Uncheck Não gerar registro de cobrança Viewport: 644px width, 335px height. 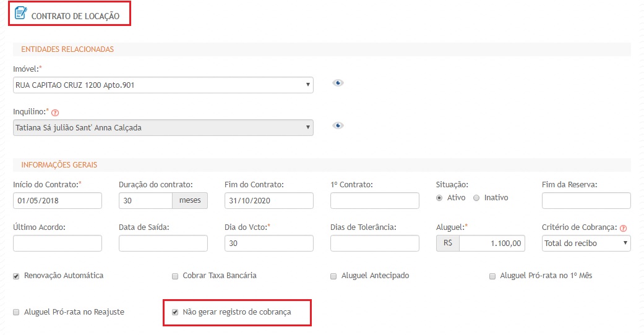176,312
